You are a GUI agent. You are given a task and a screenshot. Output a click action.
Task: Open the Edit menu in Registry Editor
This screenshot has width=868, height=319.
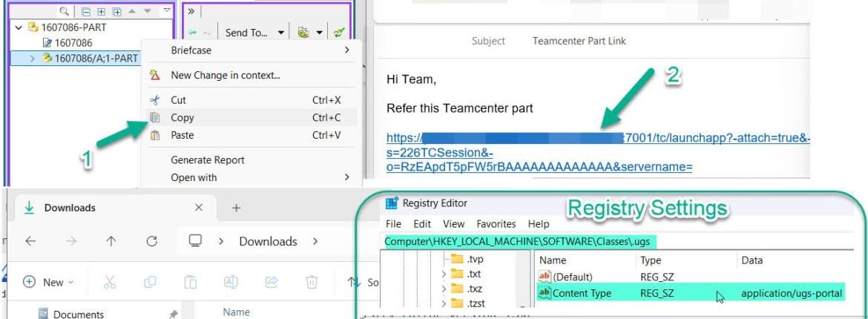(x=422, y=224)
